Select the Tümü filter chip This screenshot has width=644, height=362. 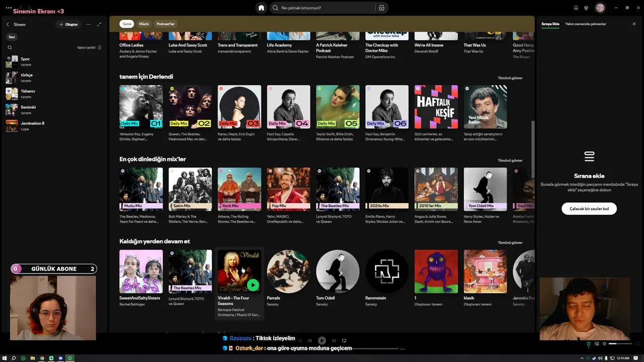coord(127,24)
